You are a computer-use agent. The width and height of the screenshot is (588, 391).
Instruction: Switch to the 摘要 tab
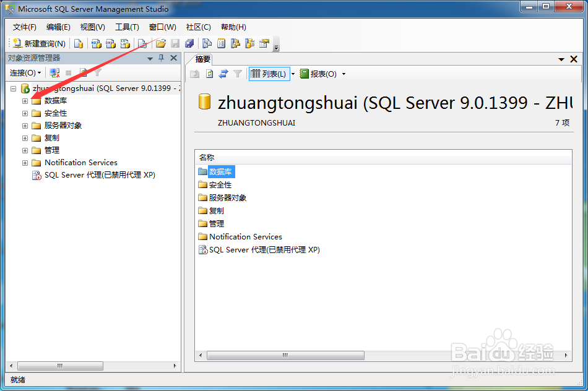[203, 59]
